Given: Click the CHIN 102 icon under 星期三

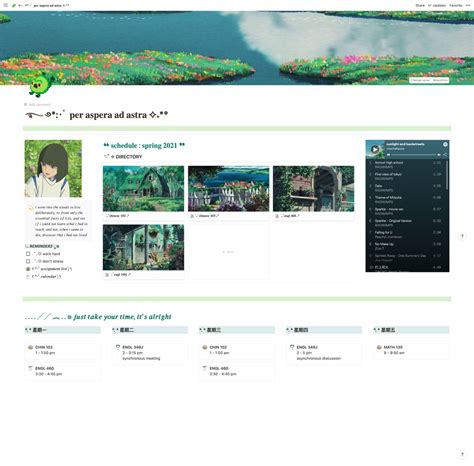Looking at the screenshot, I should 205,347.
